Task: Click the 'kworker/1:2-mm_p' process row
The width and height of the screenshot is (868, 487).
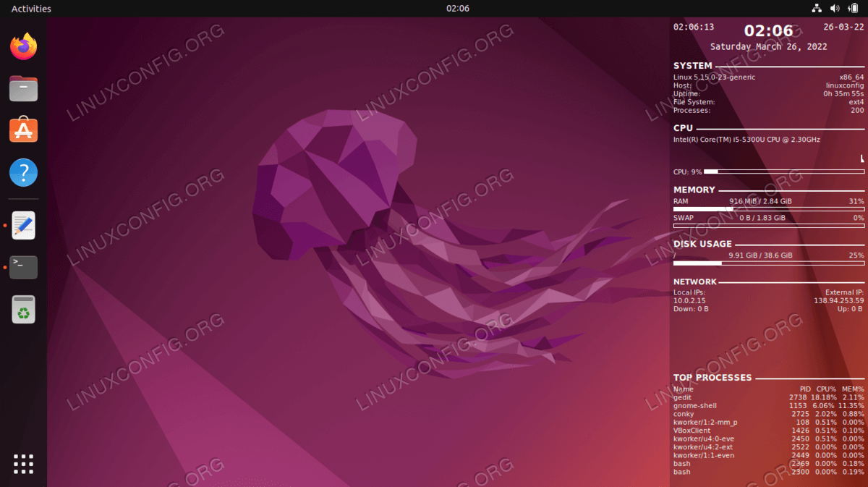Action: point(769,423)
